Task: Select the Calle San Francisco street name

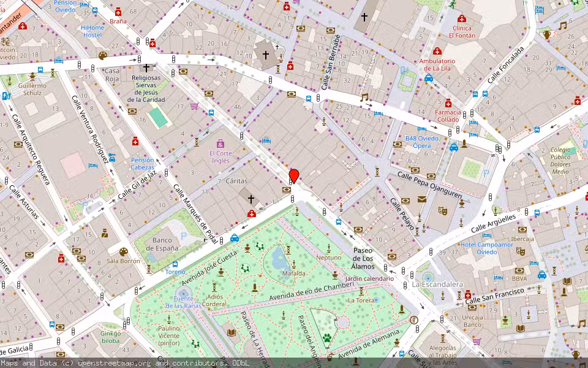Action: [x=495, y=296]
